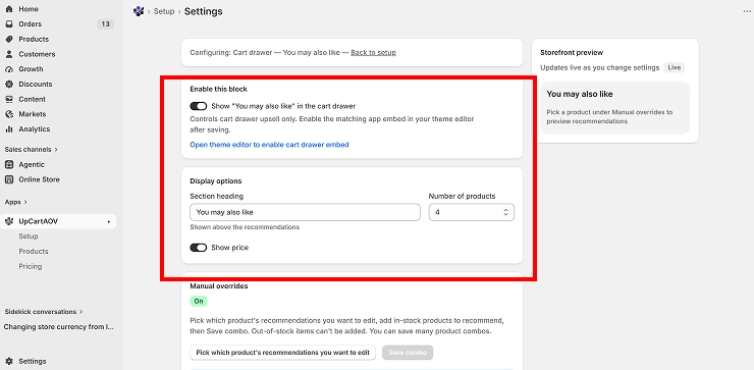Toggle 'Show You may also like' switch

click(x=198, y=106)
